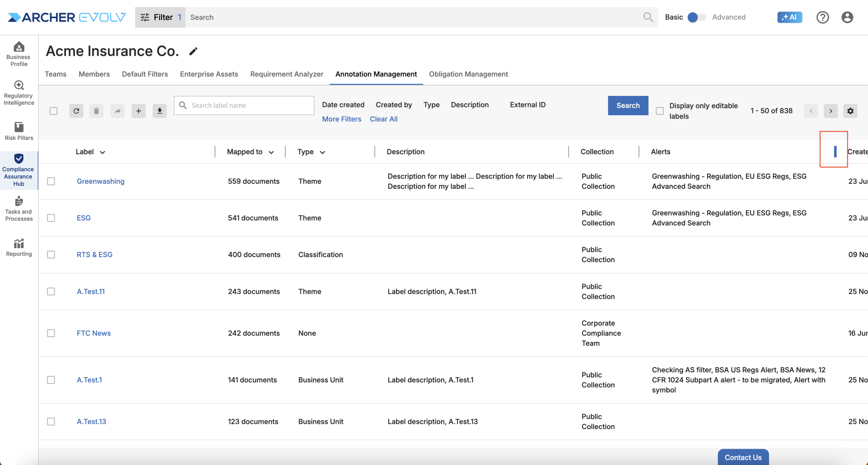Edit company name with pencil icon
868x465 pixels.
193,51
